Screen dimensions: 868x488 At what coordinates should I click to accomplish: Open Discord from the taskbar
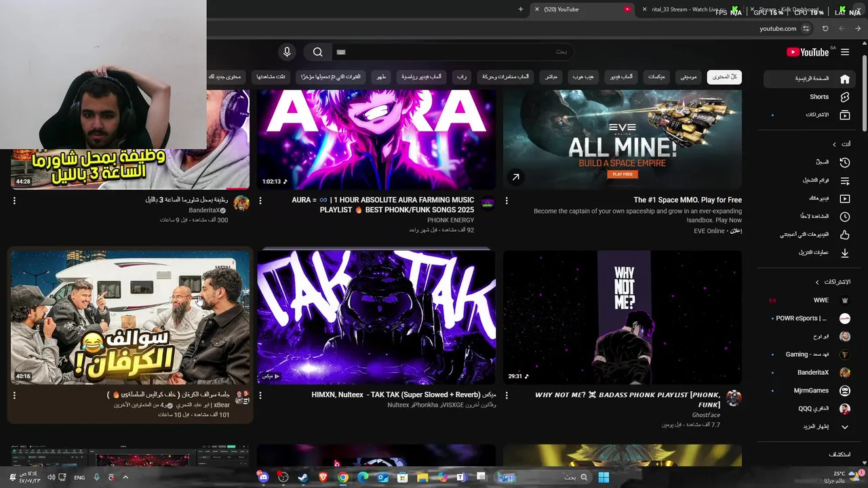263,477
